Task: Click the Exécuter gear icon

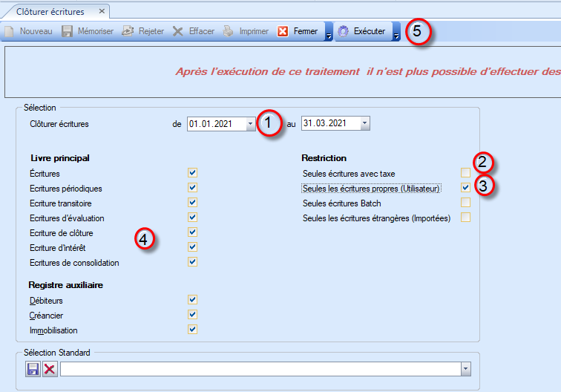Action: click(343, 31)
